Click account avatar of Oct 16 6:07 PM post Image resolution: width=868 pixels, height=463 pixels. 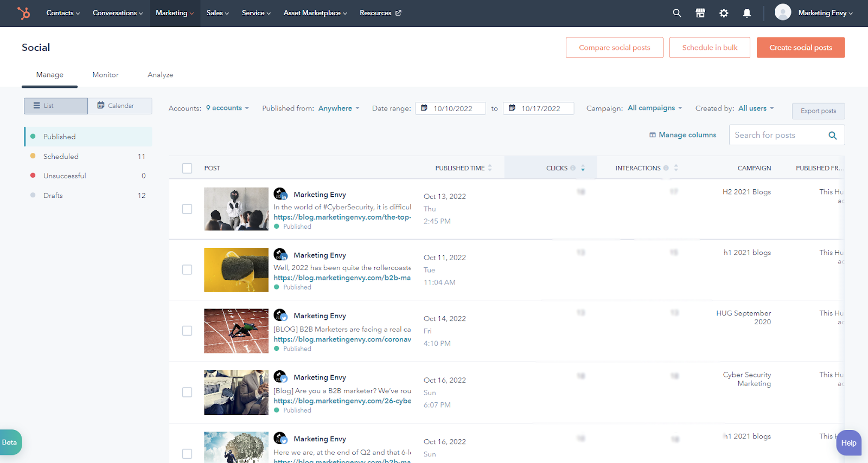pyautogui.click(x=280, y=376)
